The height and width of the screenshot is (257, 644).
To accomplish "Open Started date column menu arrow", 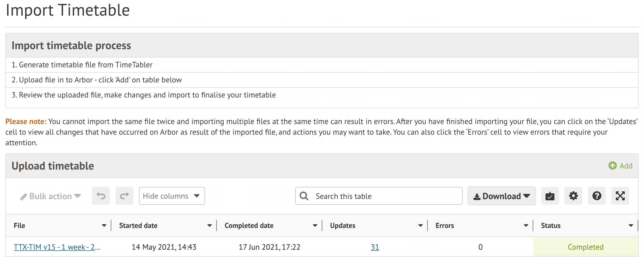I will coord(210,225).
